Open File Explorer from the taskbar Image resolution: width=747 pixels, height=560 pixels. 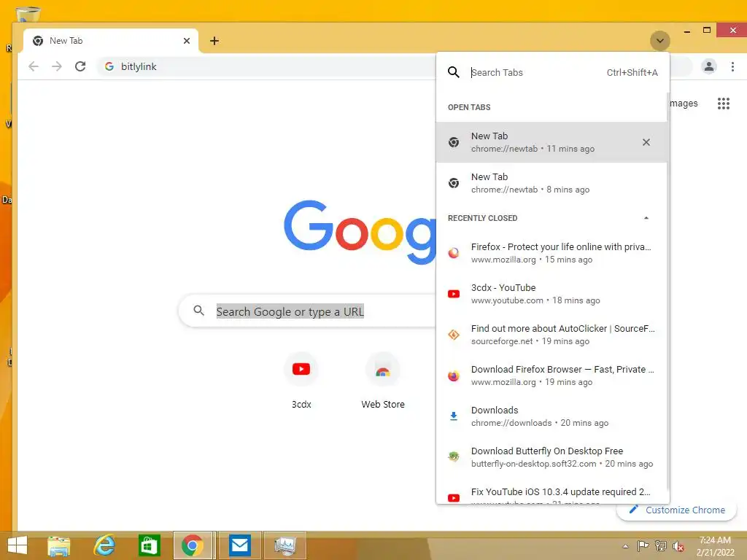[59, 545]
